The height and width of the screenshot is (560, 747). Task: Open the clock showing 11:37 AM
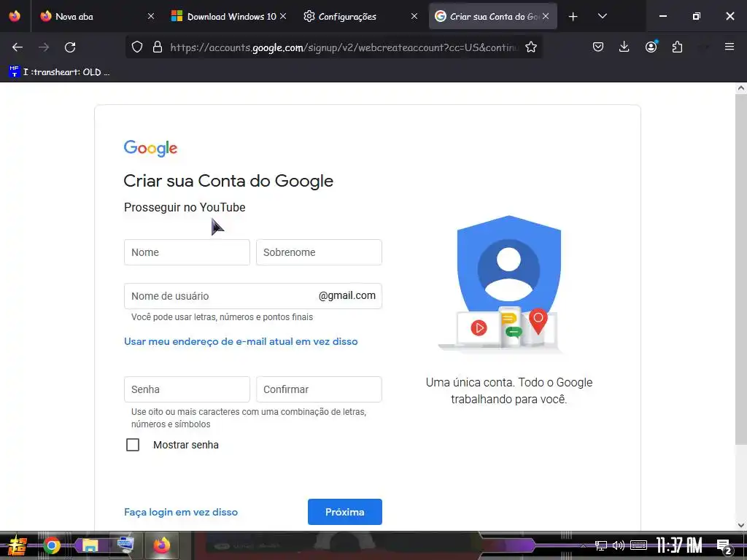tap(679, 545)
